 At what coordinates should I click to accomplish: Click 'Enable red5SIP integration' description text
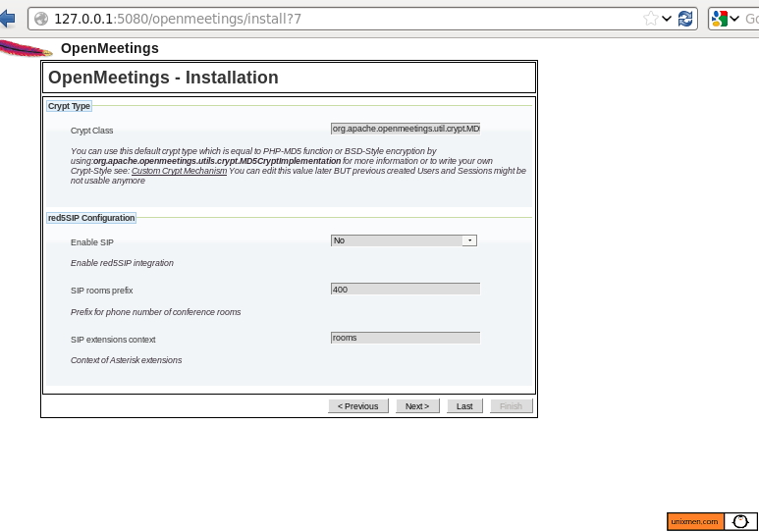[122, 263]
